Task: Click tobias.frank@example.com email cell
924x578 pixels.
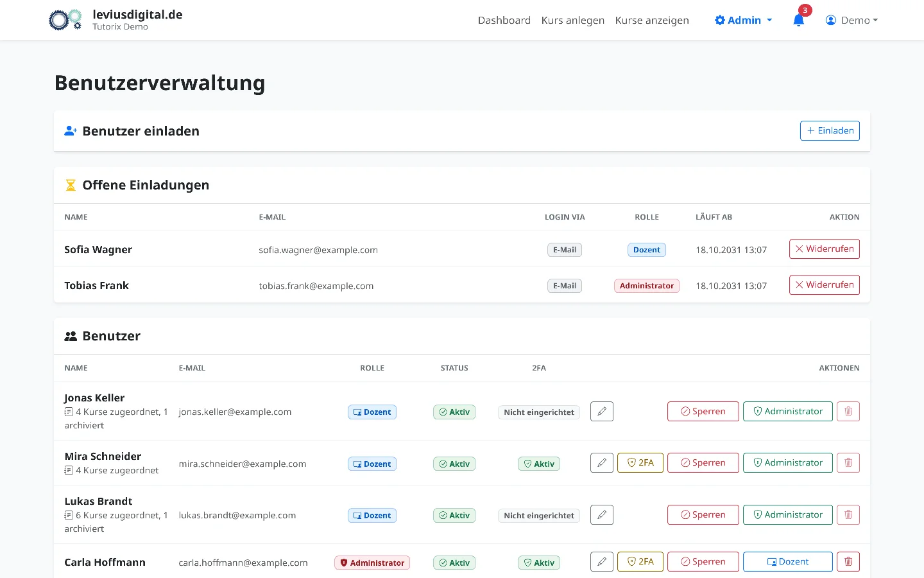Action: tap(316, 286)
